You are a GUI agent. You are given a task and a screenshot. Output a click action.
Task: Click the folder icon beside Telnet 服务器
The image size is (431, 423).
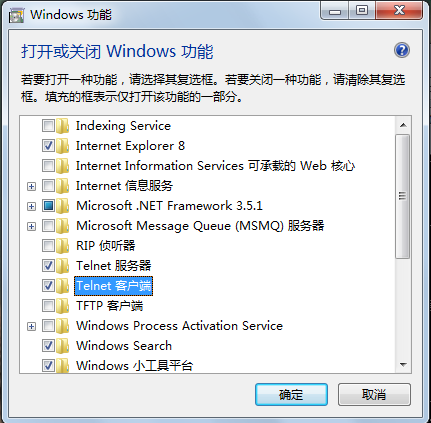pos(62,266)
